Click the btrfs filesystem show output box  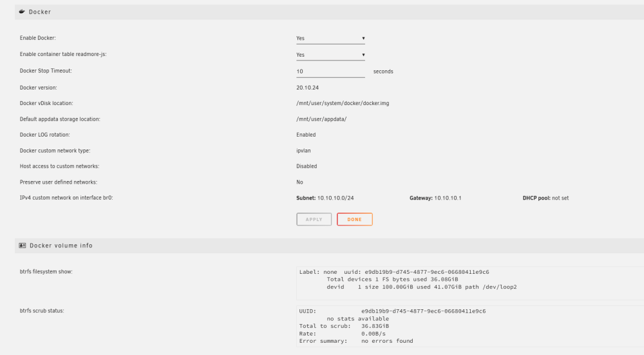(470, 283)
